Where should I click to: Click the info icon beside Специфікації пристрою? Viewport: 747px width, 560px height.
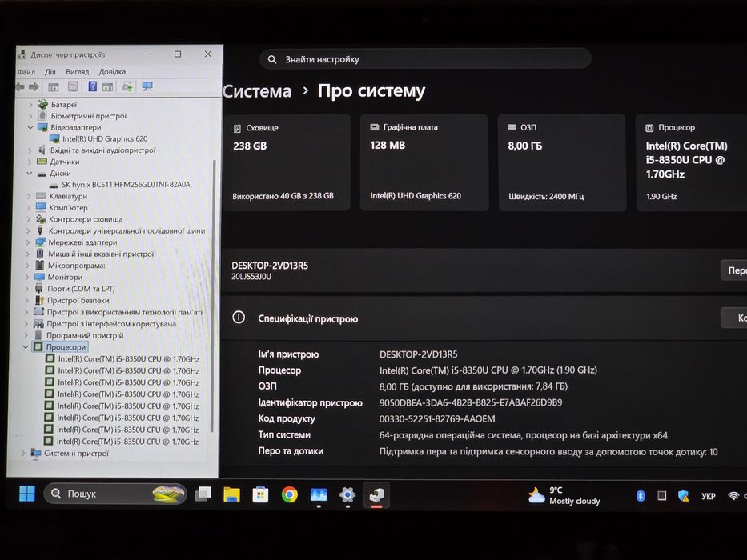click(x=239, y=317)
